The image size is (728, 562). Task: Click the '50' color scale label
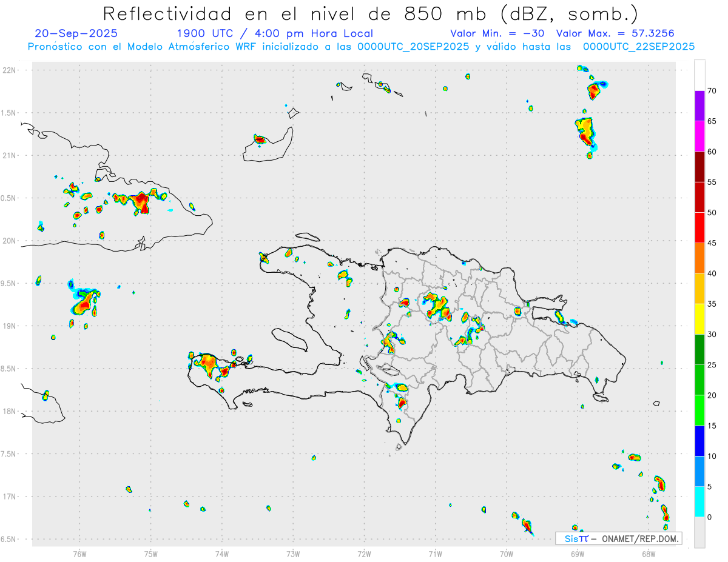pyautogui.click(x=712, y=213)
